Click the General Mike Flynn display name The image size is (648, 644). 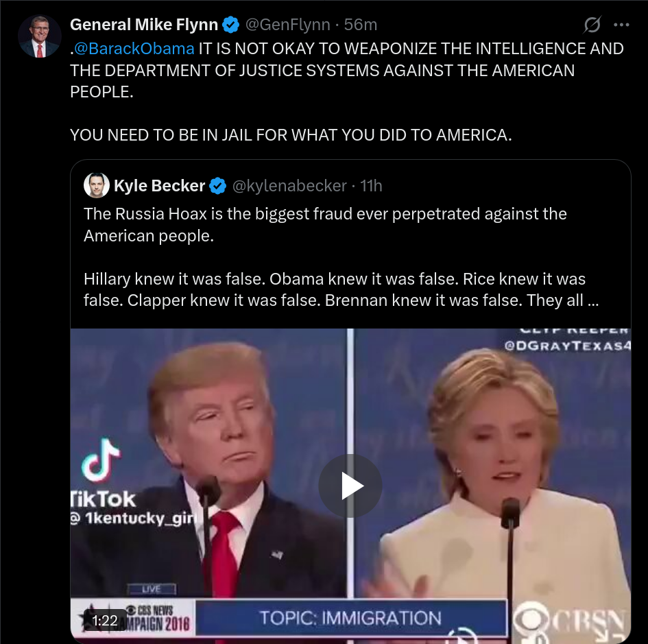(144, 25)
